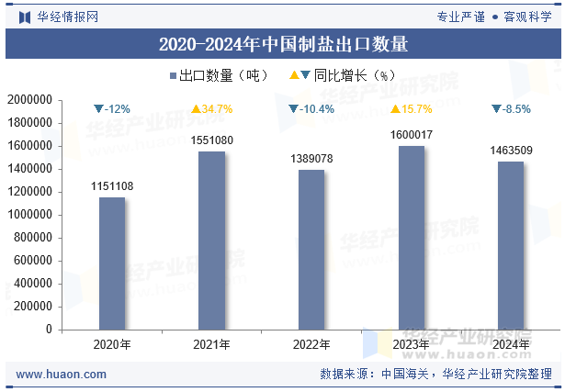The width and height of the screenshot is (565, 392).
Task: Click the 华经情报网 book logo icon
Action: click(x=25, y=17)
